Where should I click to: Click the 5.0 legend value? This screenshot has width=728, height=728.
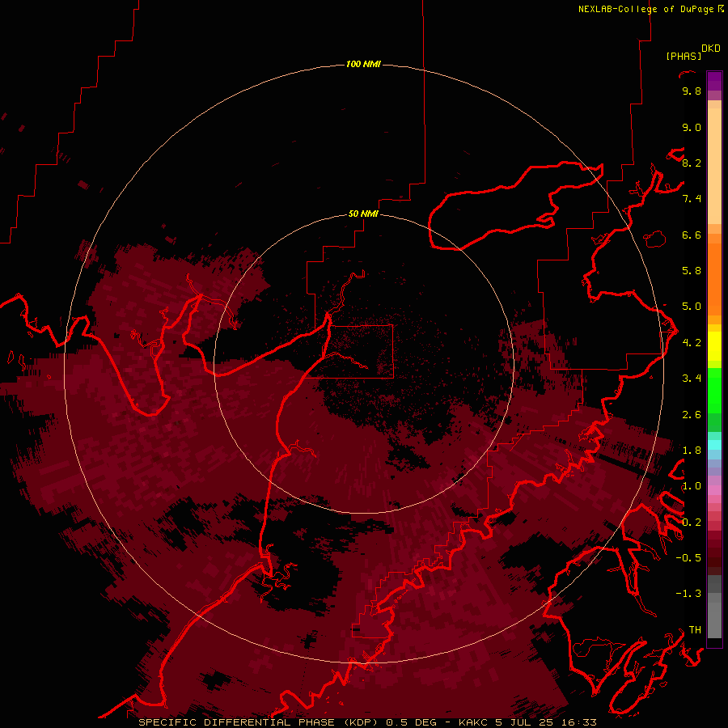pyautogui.click(x=692, y=307)
